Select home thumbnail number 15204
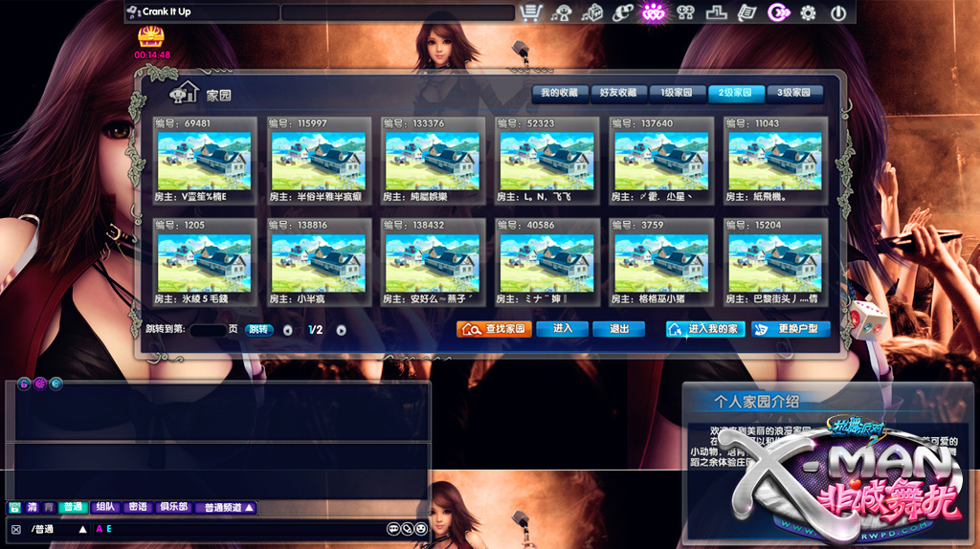980x549 pixels. point(775,262)
